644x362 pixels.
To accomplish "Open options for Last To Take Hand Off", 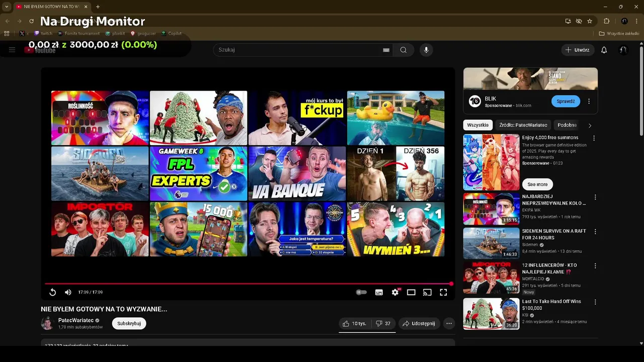I will click(x=595, y=302).
